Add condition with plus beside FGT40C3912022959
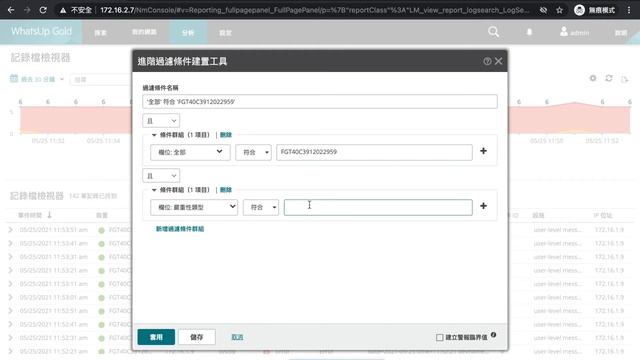Image resolution: width=640 pixels, height=360 pixels. [x=483, y=151]
